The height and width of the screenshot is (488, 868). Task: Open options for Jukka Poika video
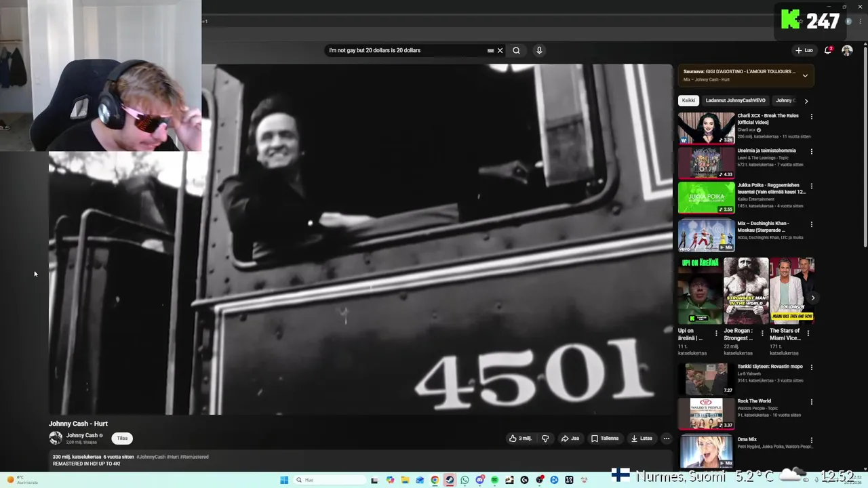pos(811,186)
